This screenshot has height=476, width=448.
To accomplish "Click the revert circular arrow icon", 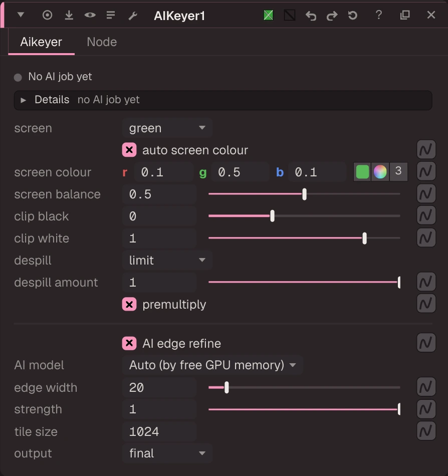I will 353,15.
